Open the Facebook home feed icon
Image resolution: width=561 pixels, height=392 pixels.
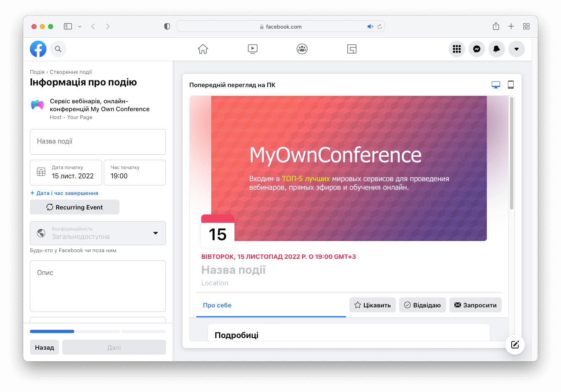coord(202,49)
